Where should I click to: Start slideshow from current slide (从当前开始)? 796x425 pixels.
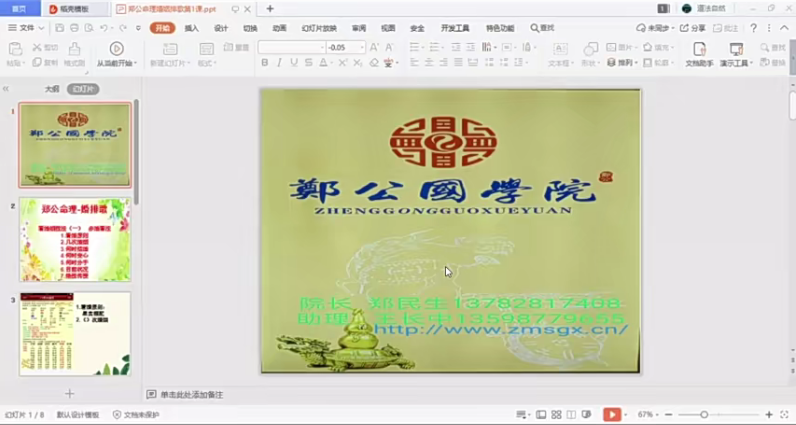(x=117, y=54)
